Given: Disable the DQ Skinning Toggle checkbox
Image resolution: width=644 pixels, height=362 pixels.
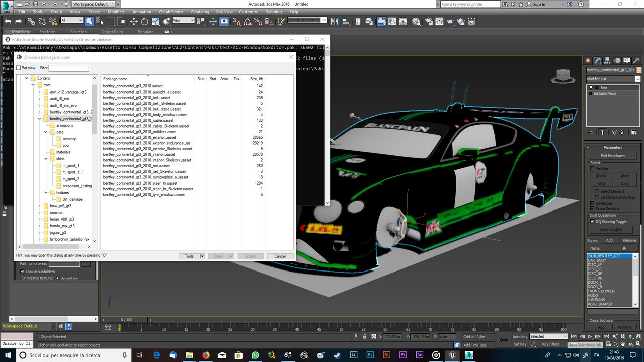Looking at the screenshot, I should pos(592,221).
